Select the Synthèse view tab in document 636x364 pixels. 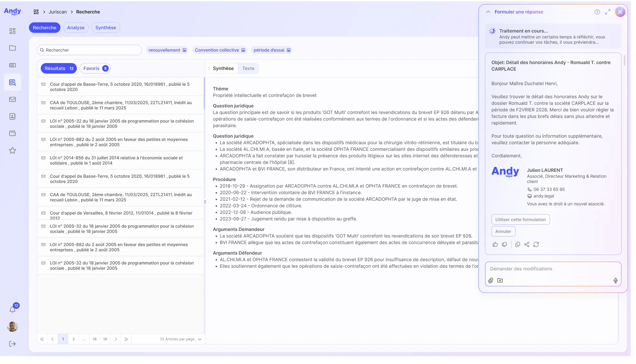click(223, 68)
